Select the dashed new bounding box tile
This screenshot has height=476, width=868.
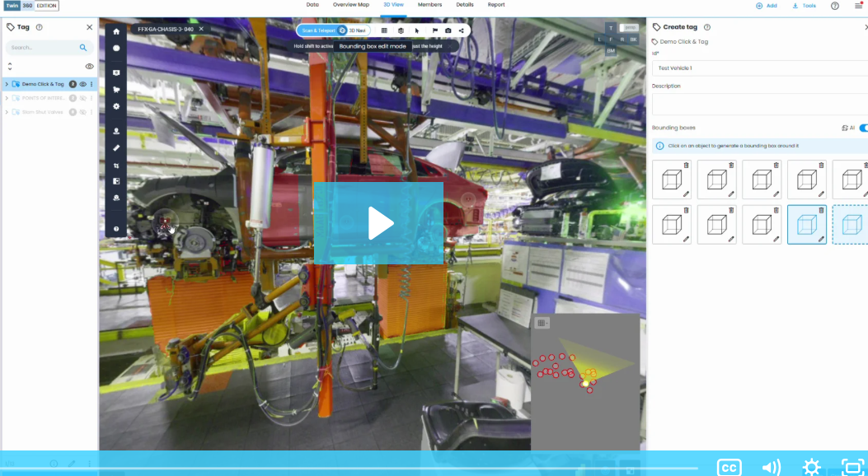pyautogui.click(x=851, y=225)
